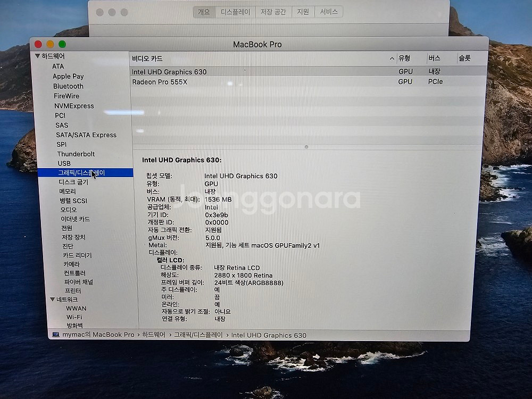Open the Bluetooth hardware entry
532x399 pixels.
[68, 86]
